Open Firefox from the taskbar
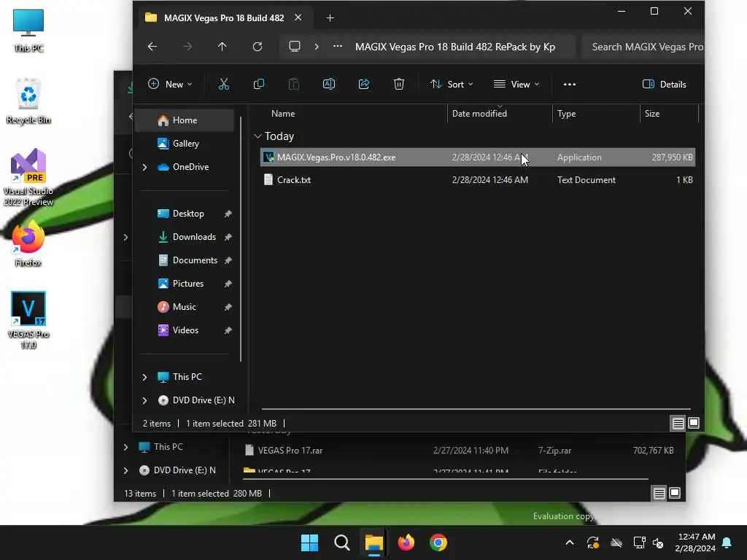This screenshot has height=560, width=747. [x=406, y=542]
